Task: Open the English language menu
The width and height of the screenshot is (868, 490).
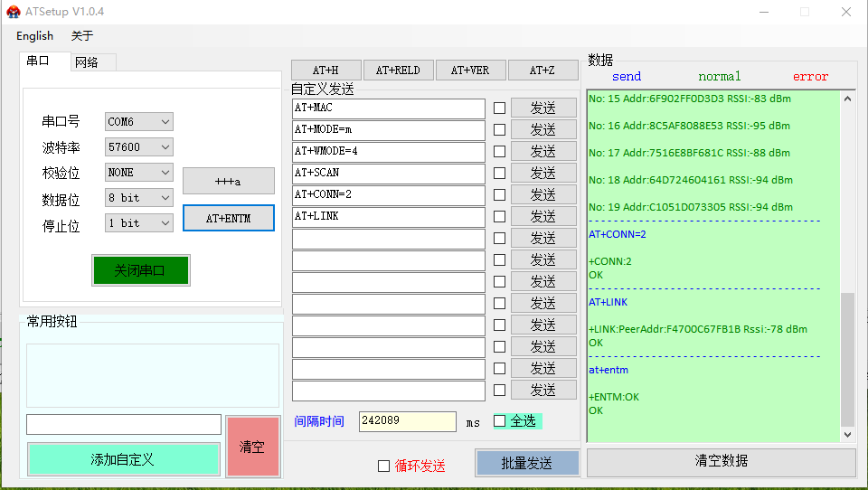Action: (x=34, y=36)
